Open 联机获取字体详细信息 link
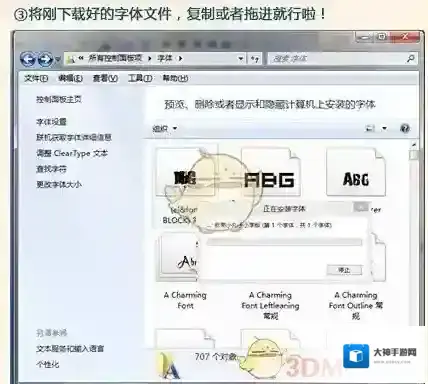The height and width of the screenshot is (384, 428). point(74,137)
